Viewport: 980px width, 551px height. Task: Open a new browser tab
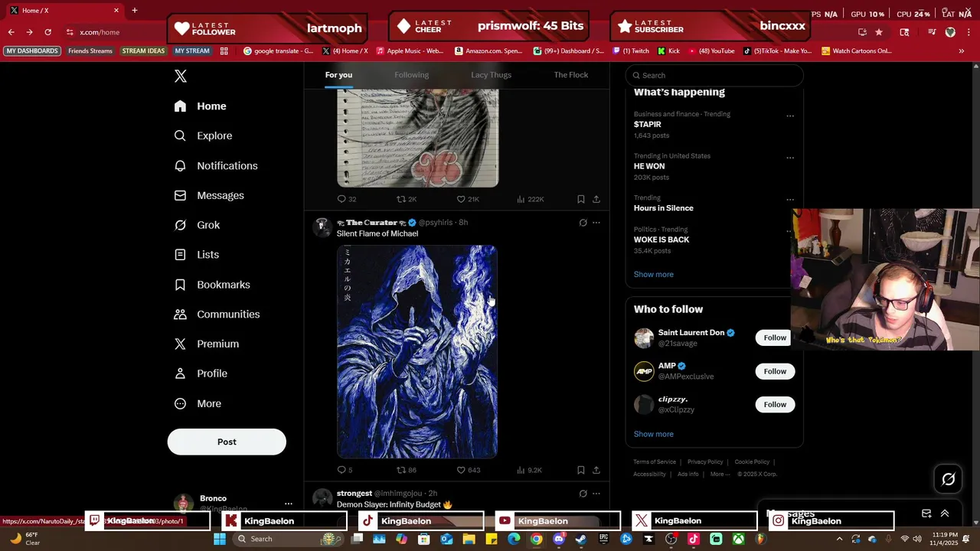click(134, 10)
